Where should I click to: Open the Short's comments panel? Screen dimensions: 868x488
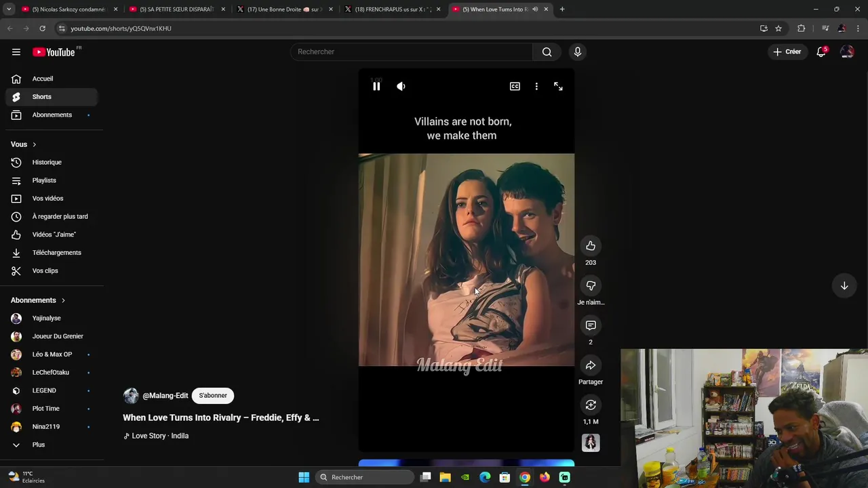pyautogui.click(x=591, y=326)
